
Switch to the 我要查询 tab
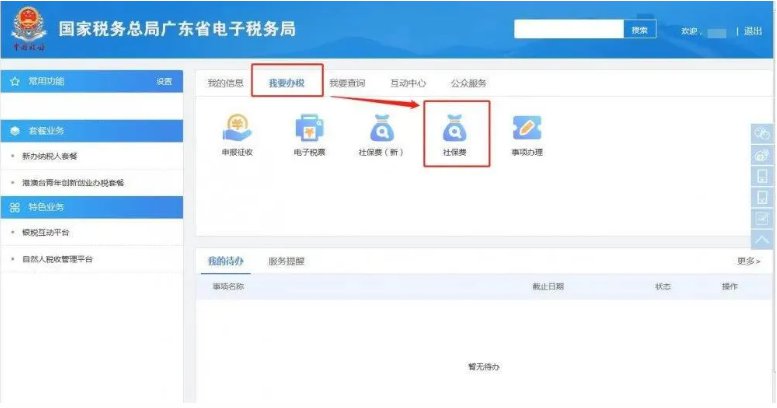coord(347,83)
